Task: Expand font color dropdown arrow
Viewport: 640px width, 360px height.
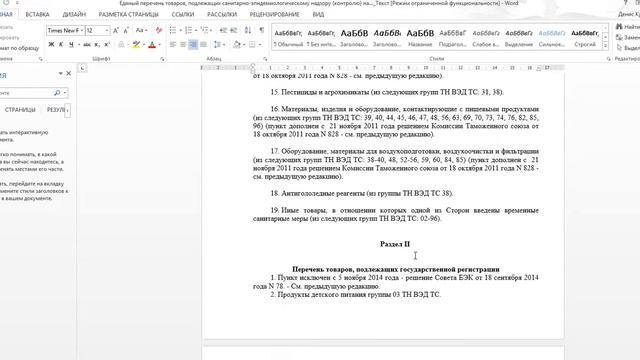Action: coord(160,44)
